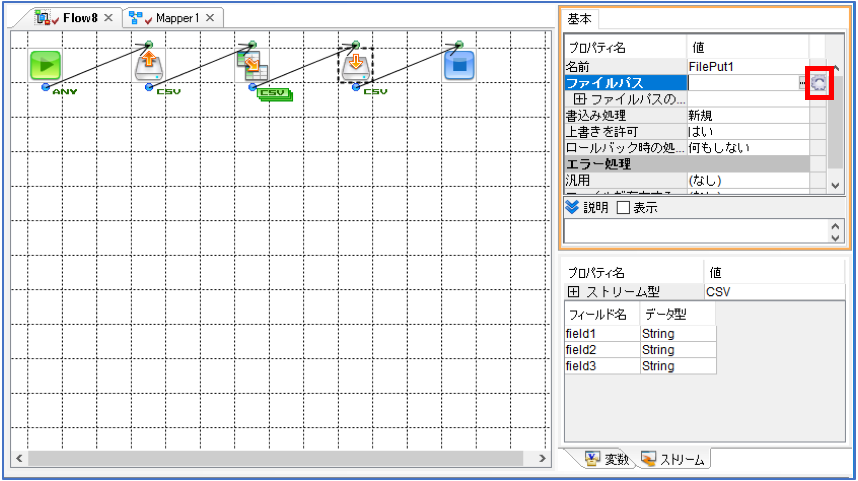
Task: Click the 説明 description text area
Action: [696, 231]
